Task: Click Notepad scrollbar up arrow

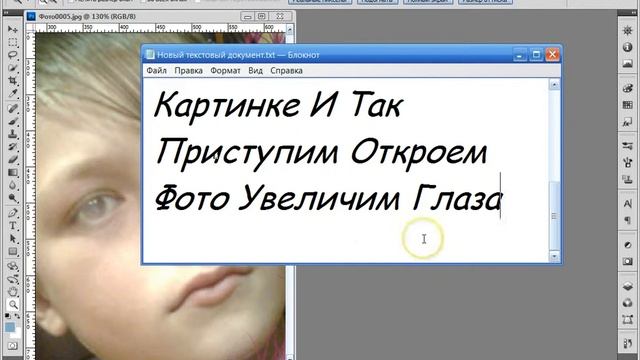Action: [x=554, y=85]
